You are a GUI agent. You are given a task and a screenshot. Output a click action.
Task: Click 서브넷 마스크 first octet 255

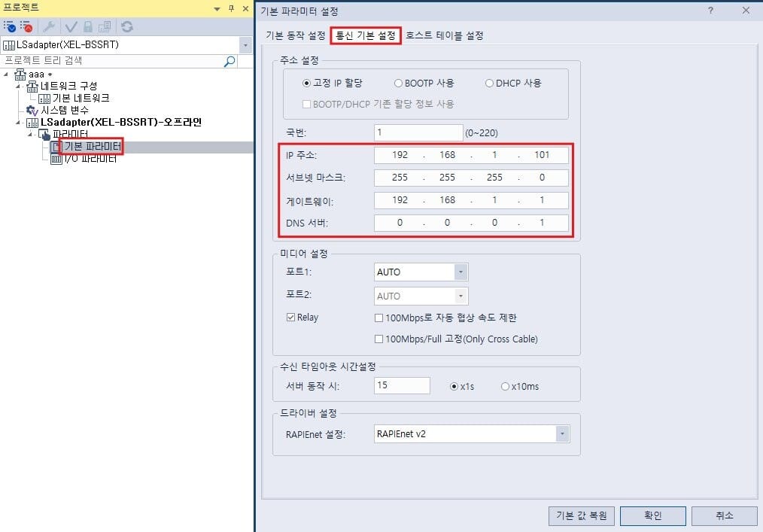[x=400, y=178]
